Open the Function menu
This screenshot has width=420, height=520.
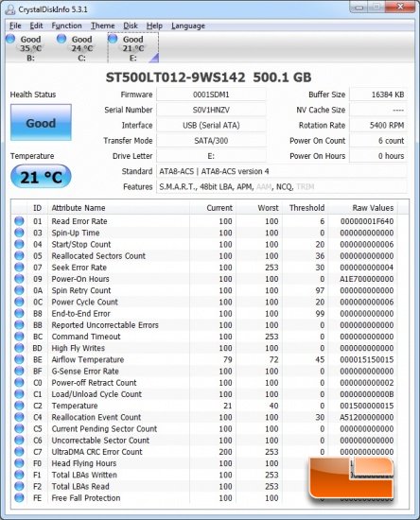pyautogui.click(x=66, y=26)
